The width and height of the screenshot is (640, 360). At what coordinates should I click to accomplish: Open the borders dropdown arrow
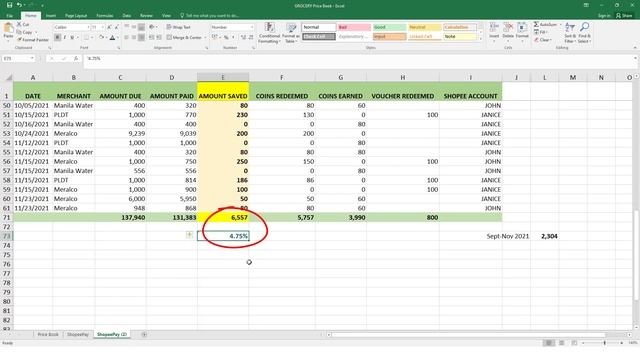(92, 38)
